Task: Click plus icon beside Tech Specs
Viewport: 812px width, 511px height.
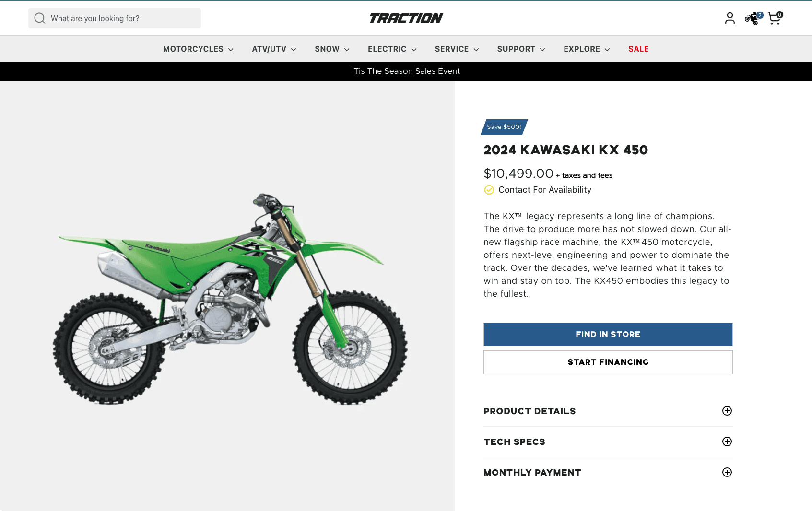Action: 727,441
